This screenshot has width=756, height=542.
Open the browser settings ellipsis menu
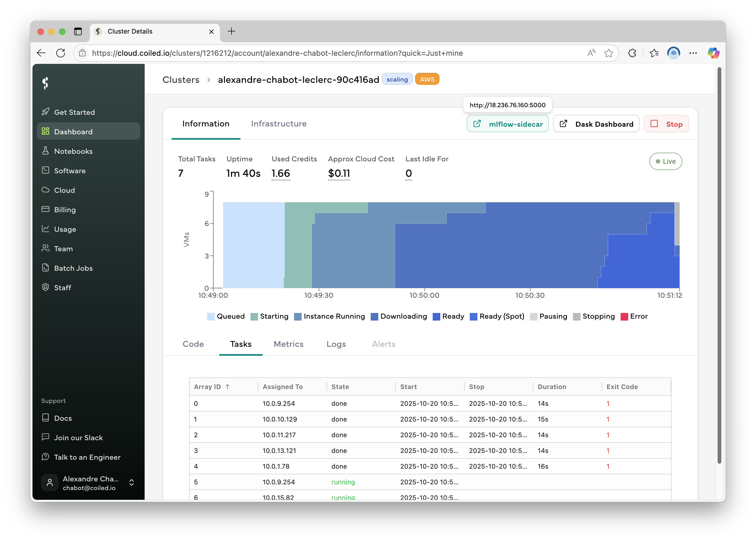coord(693,53)
